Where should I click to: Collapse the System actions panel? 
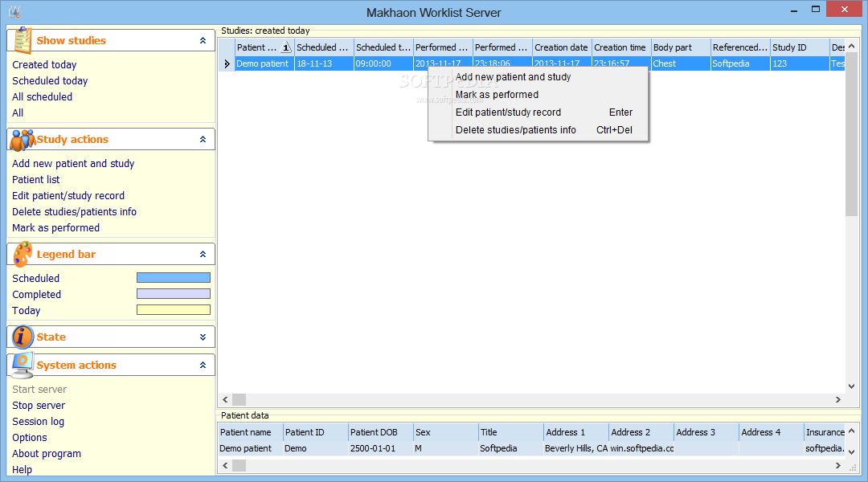(x=203, y=366)
